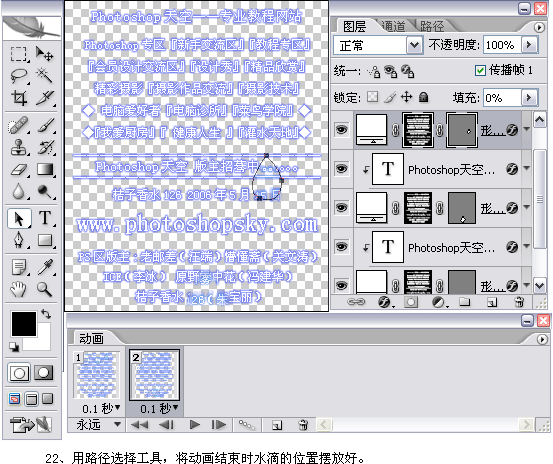Image resolution: width=553 pixels, height=464 pixels.
Task: Add a layer mask
Action: pyautogui.click(x=411, y=302)
